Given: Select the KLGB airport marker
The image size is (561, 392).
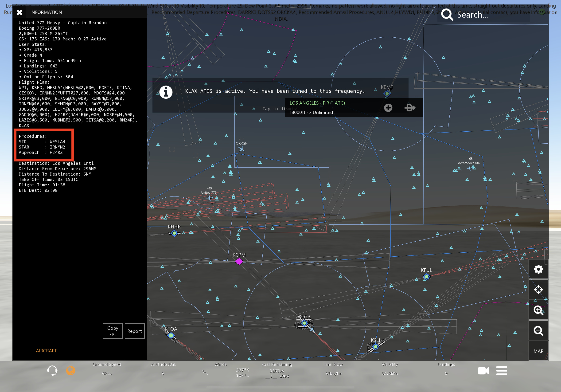Looking at the screenshot, I should point(304,323).
